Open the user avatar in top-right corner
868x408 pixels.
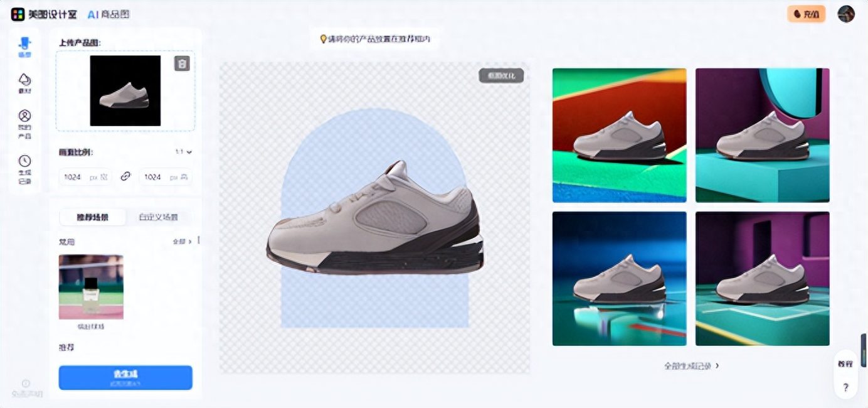click(846, 14)
